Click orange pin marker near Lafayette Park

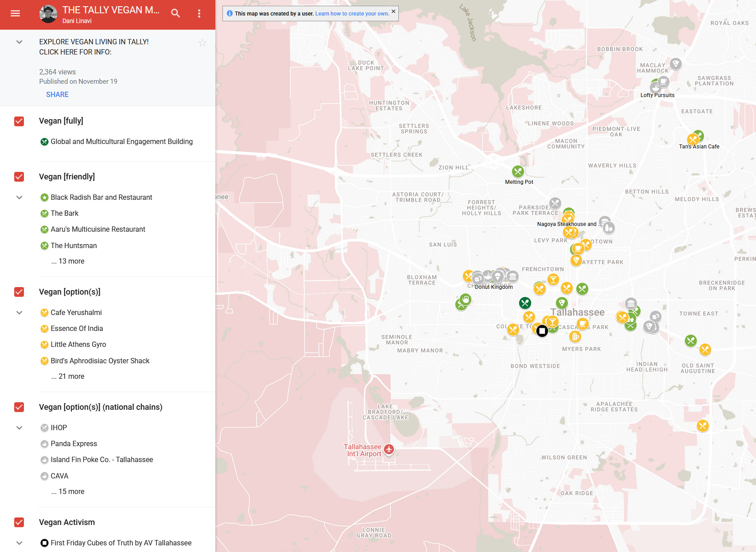pyautogui.click(x=576, y=260)
